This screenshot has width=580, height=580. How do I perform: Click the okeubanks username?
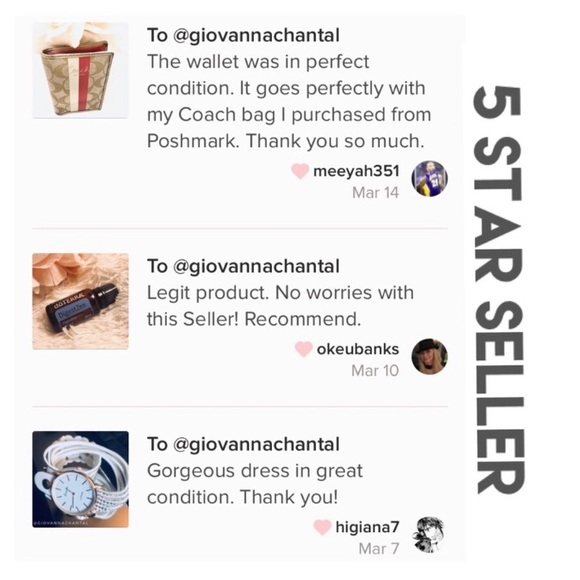coord(358,349)
